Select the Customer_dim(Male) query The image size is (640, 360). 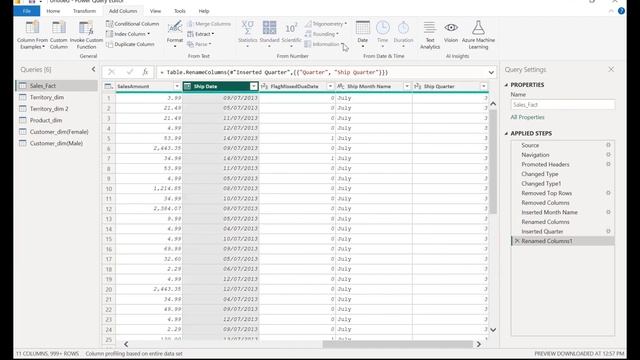click(57, 143)
